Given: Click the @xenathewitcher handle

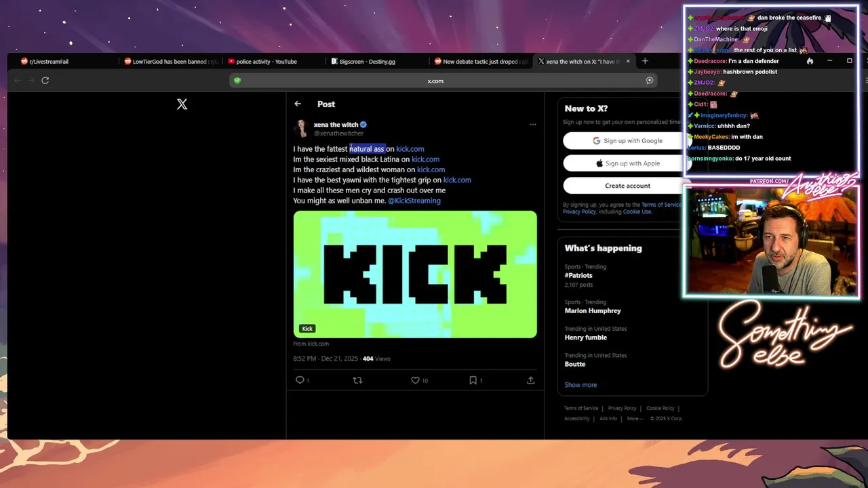Looking at the screenshot, I should [x=338, y=134].
